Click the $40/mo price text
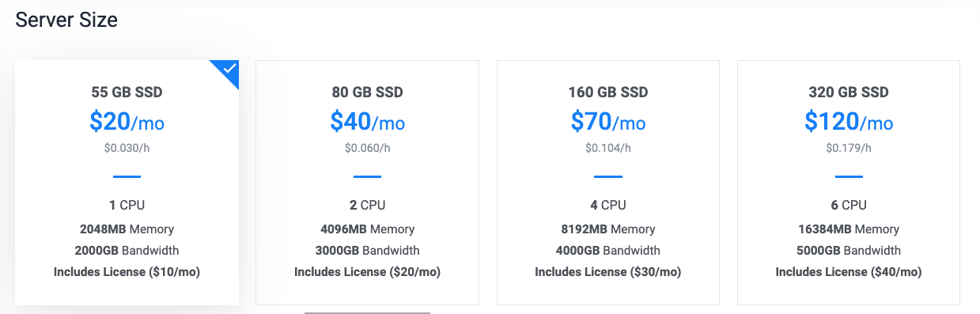Image resolution: width=980 pixels, height=314 pixels. [x=368, y=121]
